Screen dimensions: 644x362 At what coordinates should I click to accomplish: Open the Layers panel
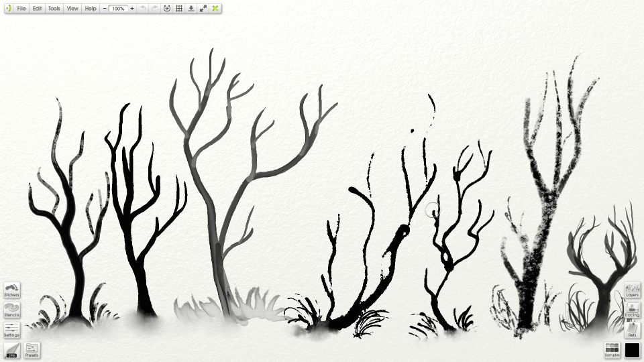coord(632,290)
